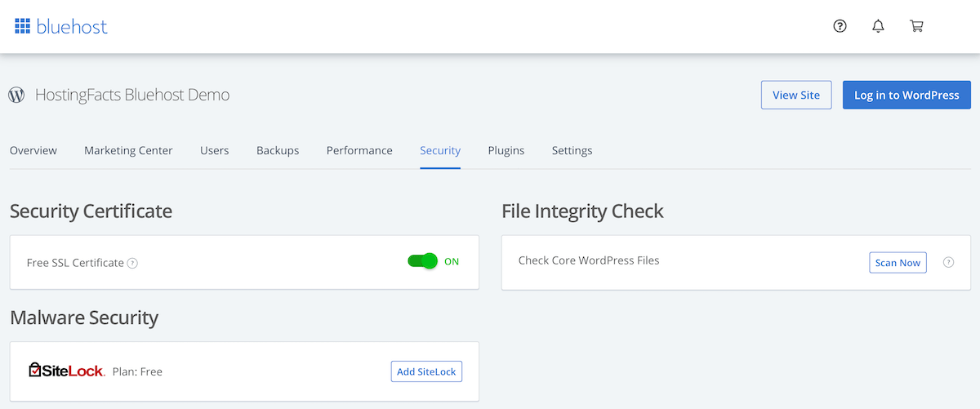
Task: Click the HostingFacts Bluehost Demo title
Action: click(132, 95)
